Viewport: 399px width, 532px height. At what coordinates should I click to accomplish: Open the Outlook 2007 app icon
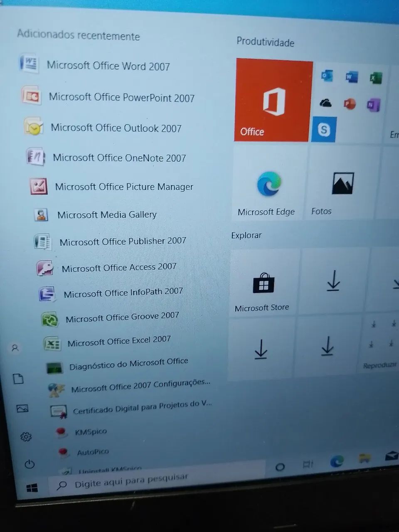[x=34, y=126]
